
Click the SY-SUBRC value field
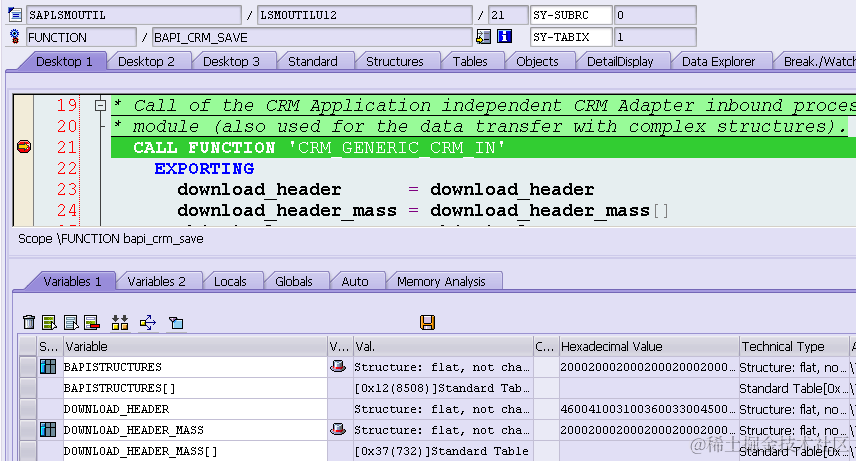pyautogui.click(x=655, y=15)
